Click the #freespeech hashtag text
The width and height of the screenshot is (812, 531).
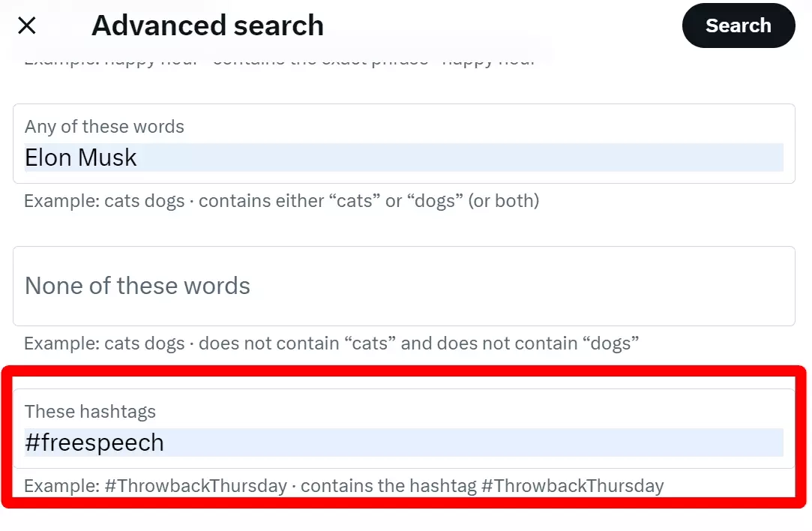pos(94,442)
